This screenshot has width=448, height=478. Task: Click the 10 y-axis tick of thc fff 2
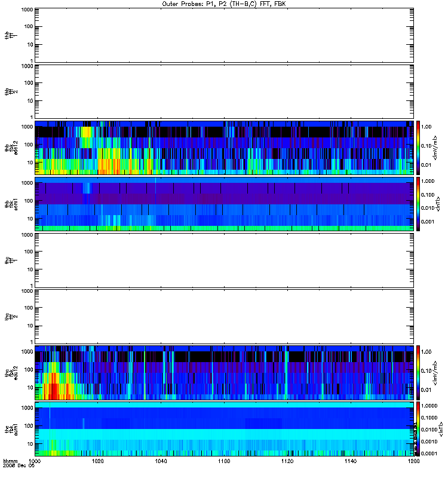coord(30,326)
